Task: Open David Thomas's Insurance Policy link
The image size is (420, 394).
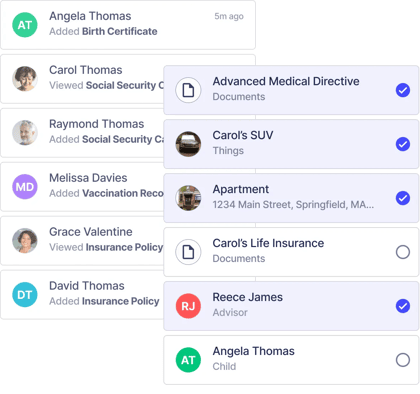Action: (x=121, y=301)
